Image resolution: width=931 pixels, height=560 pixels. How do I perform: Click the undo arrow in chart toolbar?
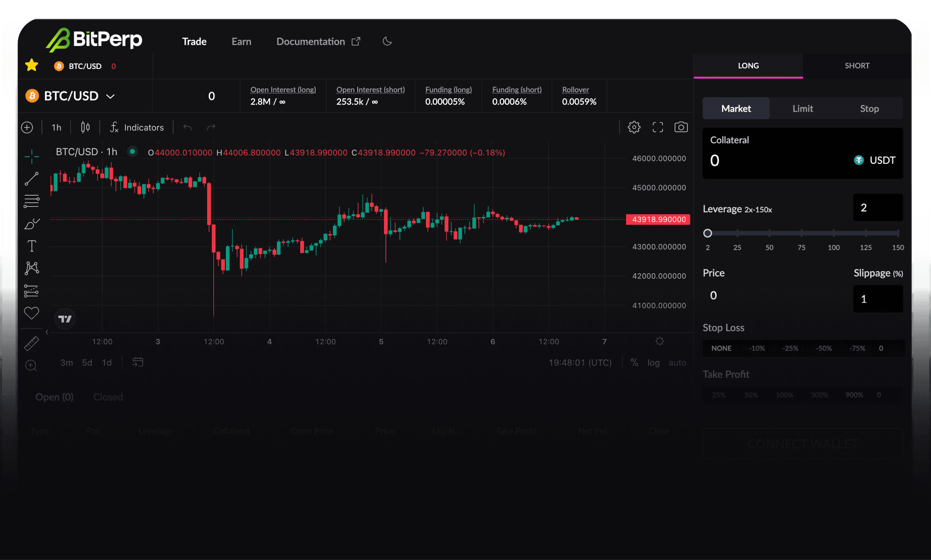(188, 127)
